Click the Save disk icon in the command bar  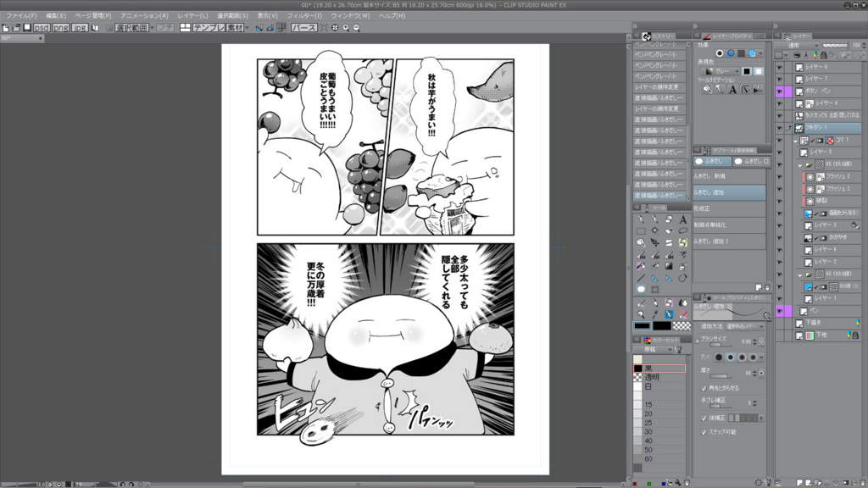tap(26, 28)
